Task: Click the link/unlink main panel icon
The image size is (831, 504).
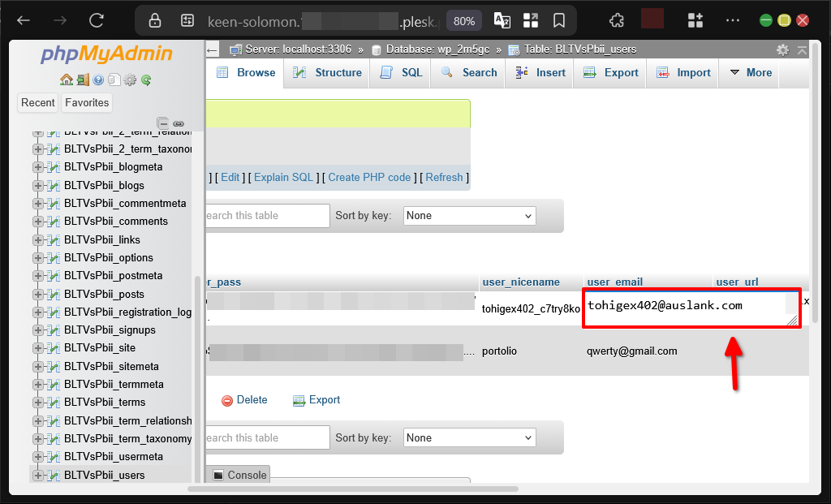Action: (x=179, y=123)
